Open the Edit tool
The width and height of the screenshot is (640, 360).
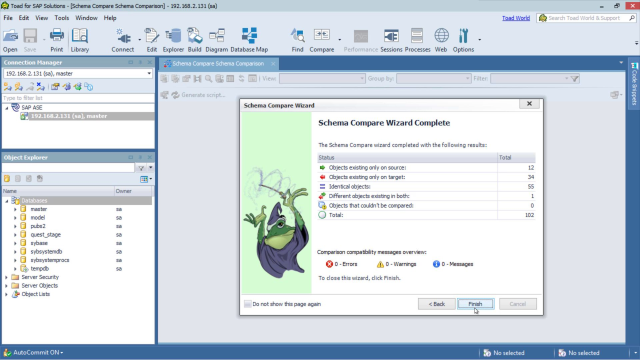click(x=152, y=40)
